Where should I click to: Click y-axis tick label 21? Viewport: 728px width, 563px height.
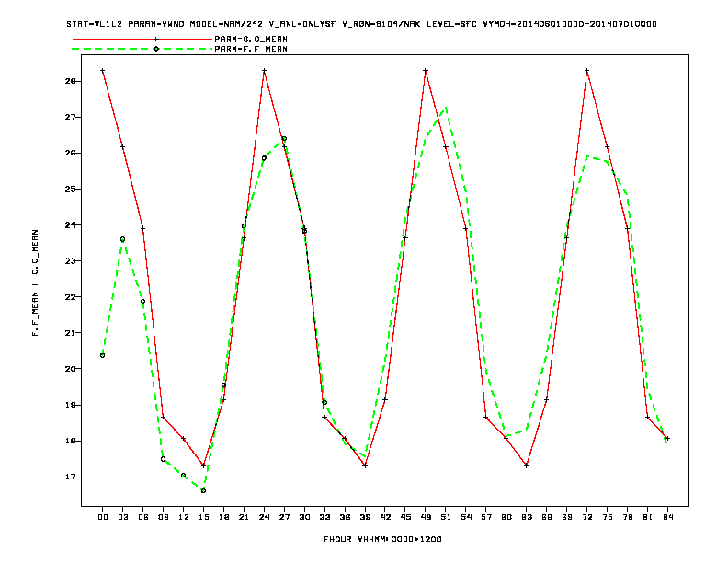click(x=70, y=333)
